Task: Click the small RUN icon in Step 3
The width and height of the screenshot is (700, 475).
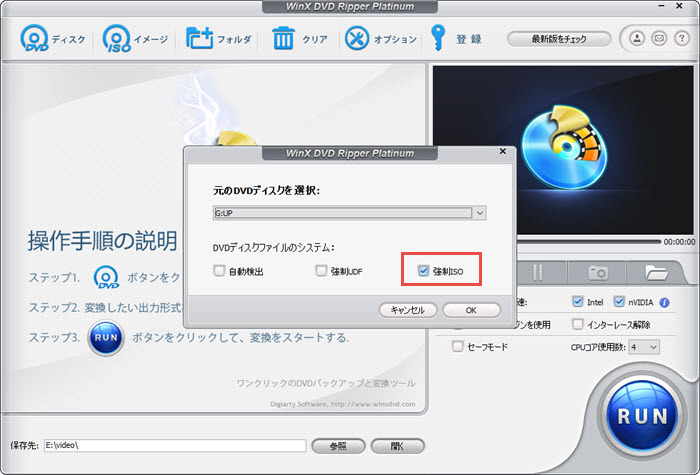Action: point(106,338)
